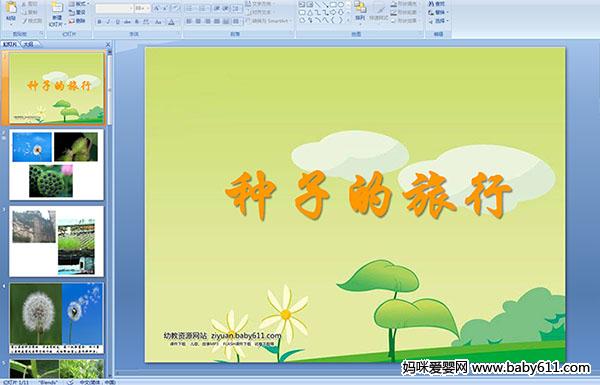Switch to the 幻灯片 slides tab
This screenshot has height=385, width=600.
click(x=10, y=44)
